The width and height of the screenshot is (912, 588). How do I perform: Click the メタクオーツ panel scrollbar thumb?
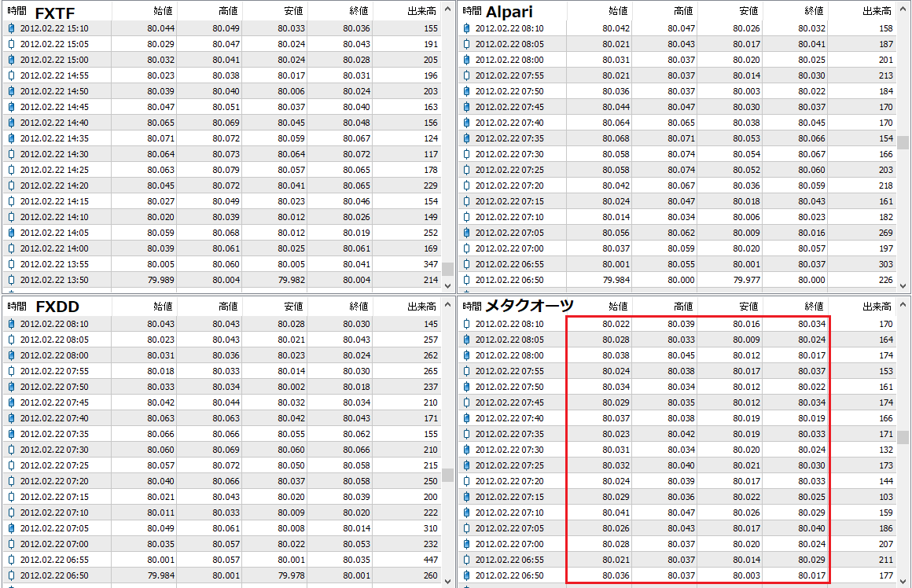point(903,437)
